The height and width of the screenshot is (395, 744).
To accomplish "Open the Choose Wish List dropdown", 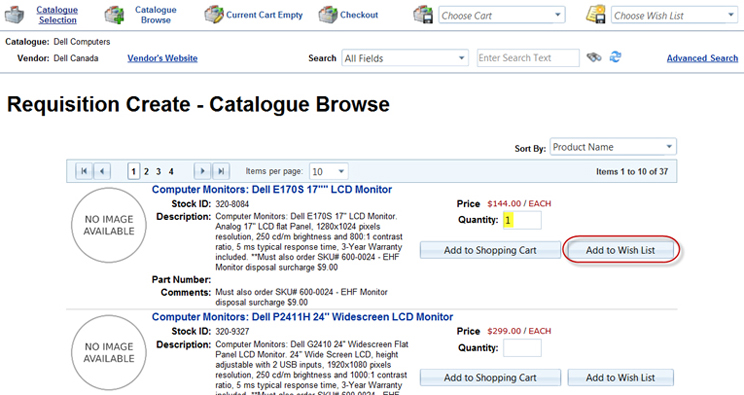I will pyautogui.click(x=674, y=15).
